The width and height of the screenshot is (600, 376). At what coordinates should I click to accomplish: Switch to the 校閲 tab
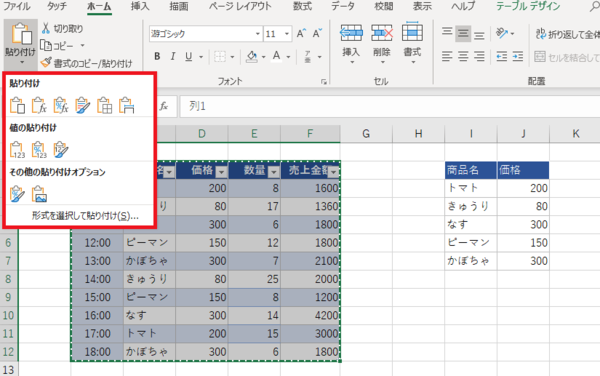[x=384, y=6]
